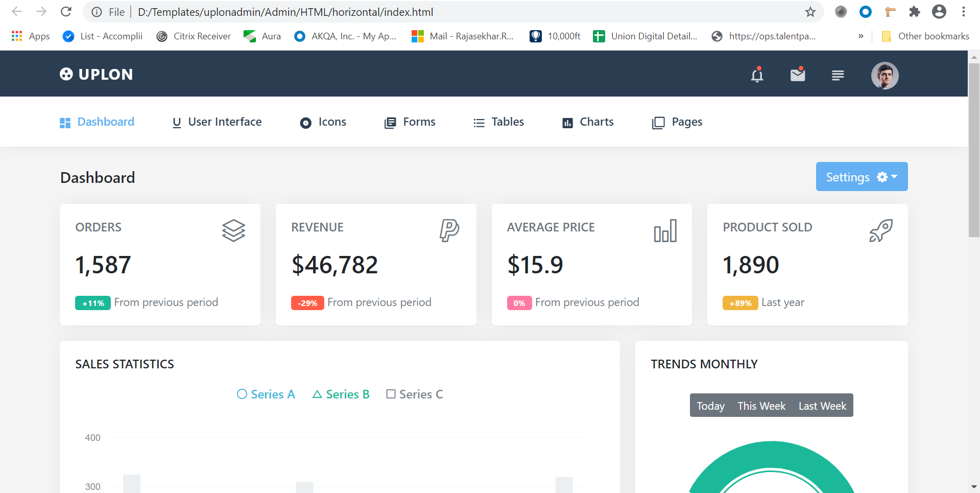Select This Week trends filter
This screenshot has height=493, width=980.
(761, 406)
